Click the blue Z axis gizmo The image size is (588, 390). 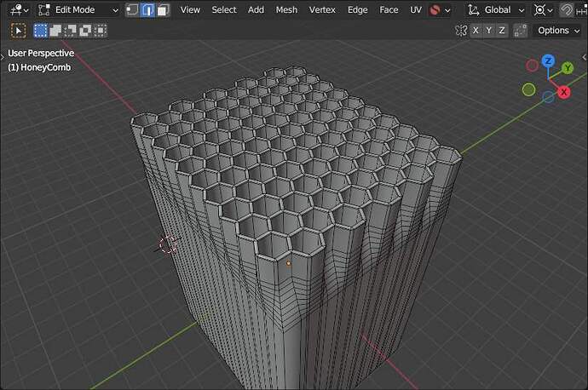(x=548, y=61)
